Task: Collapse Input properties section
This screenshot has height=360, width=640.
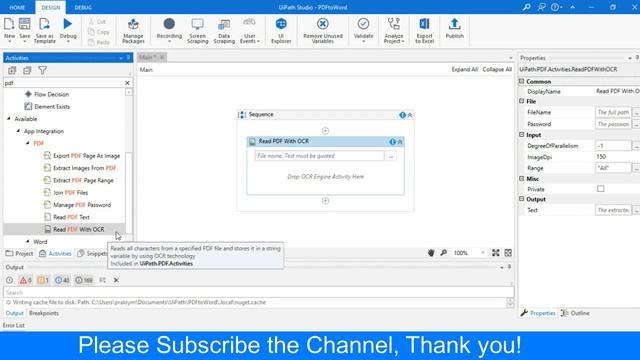Action: (522, 134)
